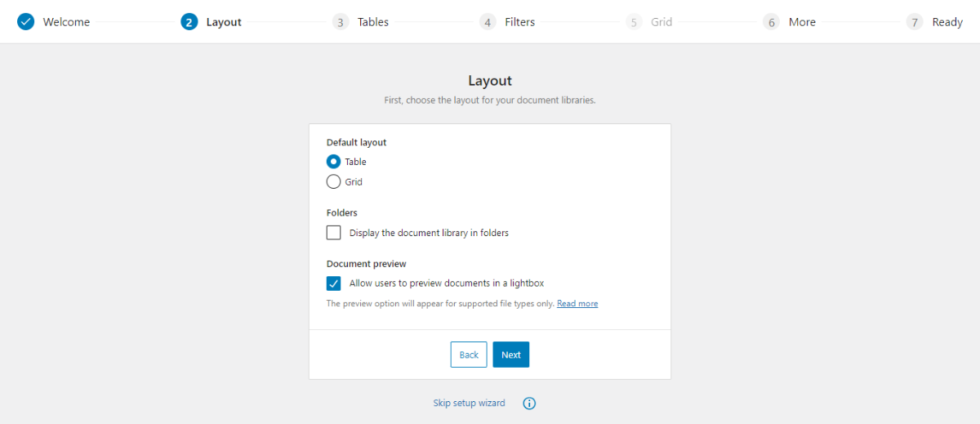Image resolution: width=980 pixels, height=424 pixels.
Task: Go to the Welcome step
Action: pyautogui.click(x=54, y=22)
